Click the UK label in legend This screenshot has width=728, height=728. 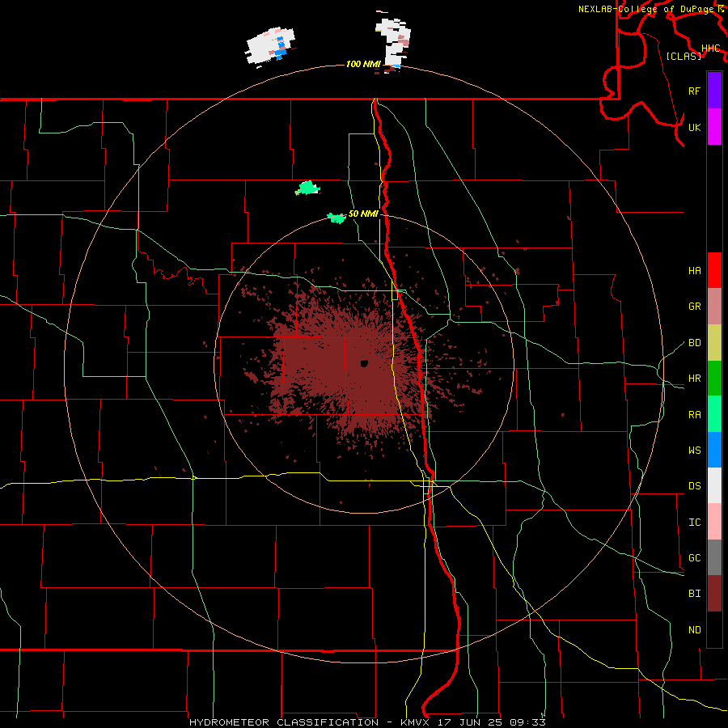pos(694,127)
